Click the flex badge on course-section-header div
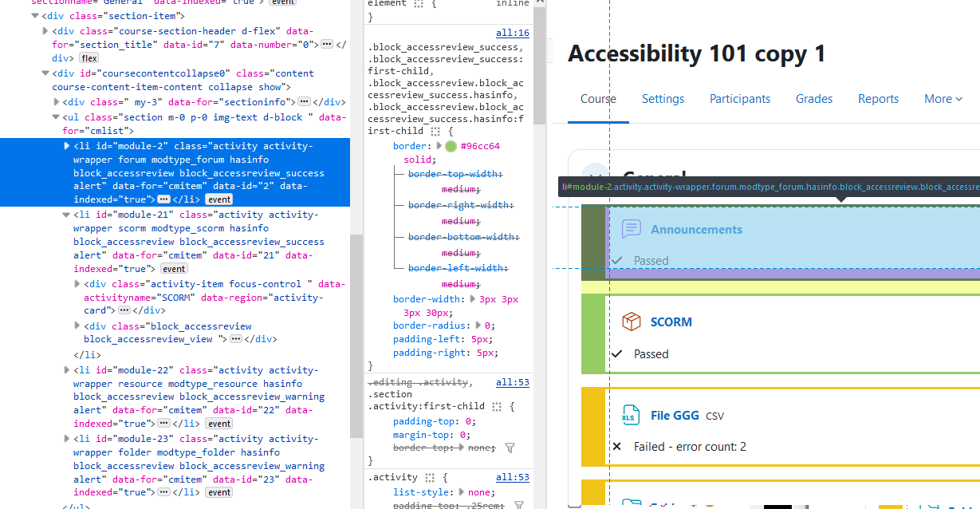The image size is (980, 509). coord(89,58)
